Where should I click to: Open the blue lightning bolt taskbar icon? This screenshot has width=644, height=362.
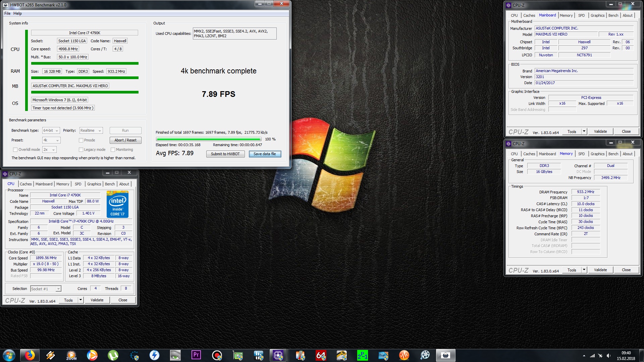tap(155, 355)
